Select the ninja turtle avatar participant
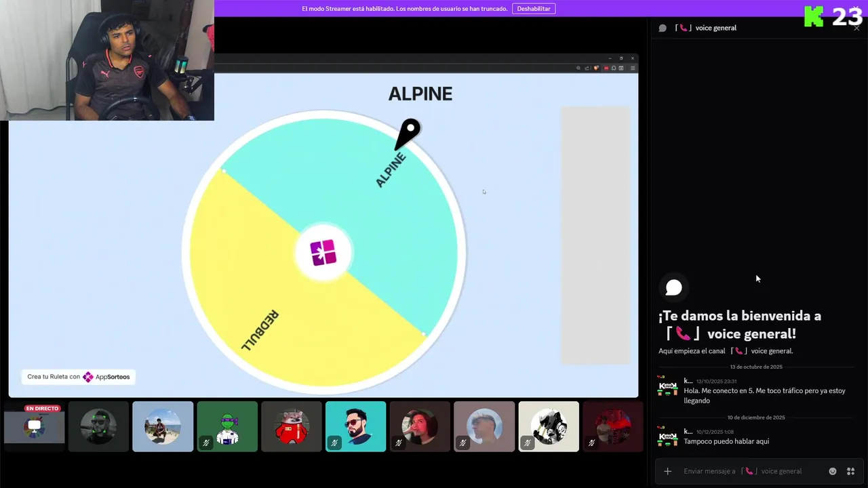 (x=227, y=426)
